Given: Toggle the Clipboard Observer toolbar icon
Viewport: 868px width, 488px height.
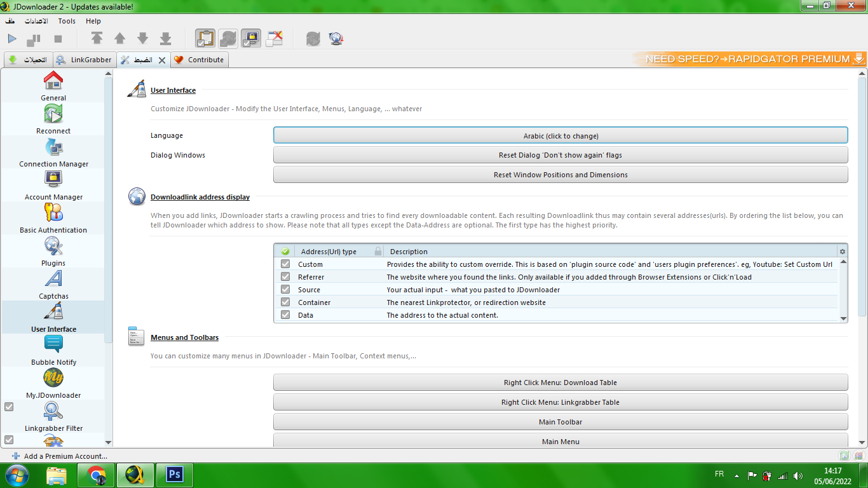Looking at the screenshot, I should (205, 39).
